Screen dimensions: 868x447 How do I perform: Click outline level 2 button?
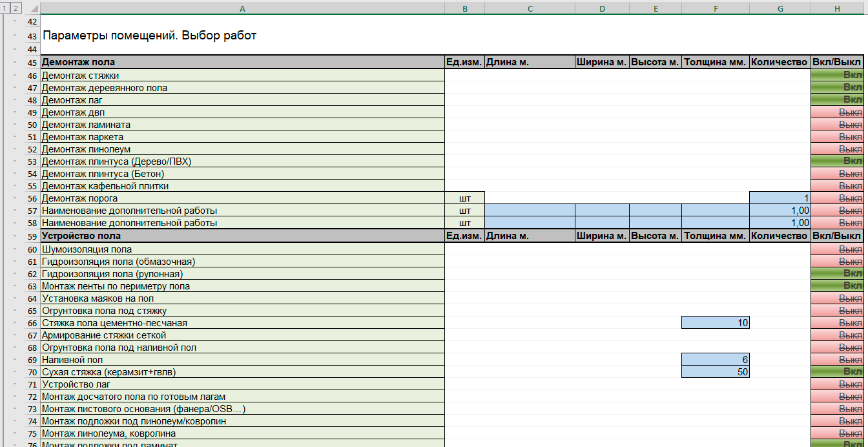point(15,8)
